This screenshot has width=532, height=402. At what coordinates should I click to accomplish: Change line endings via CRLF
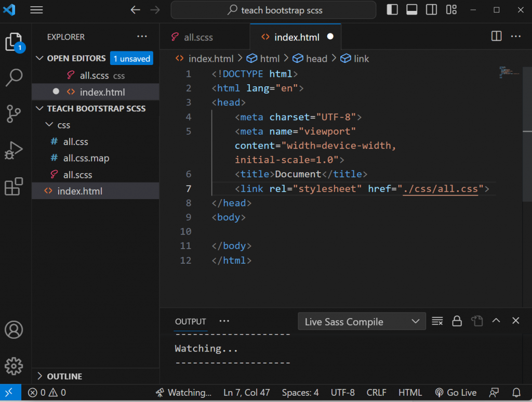pyautogui.click(x=376, y=393)
